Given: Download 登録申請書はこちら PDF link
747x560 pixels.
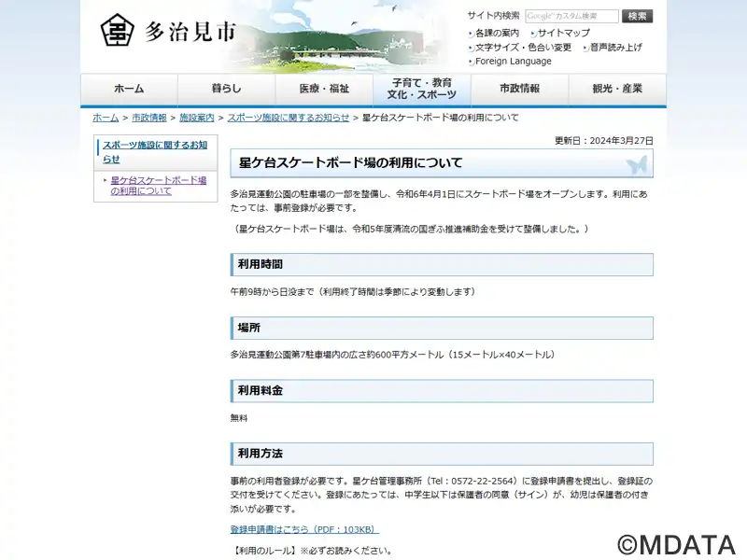Looking at the screenshot, I should point(305,529).
